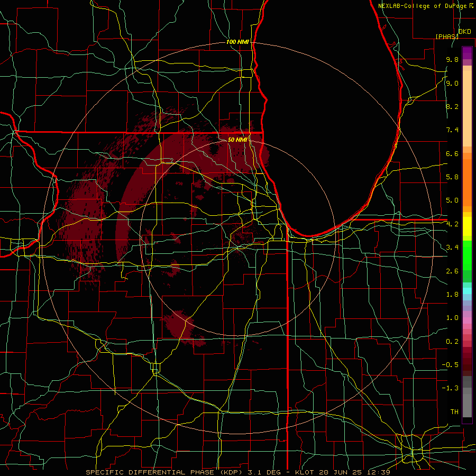
Task: Select the 6.6 legend value
Action: click(452, 153)
